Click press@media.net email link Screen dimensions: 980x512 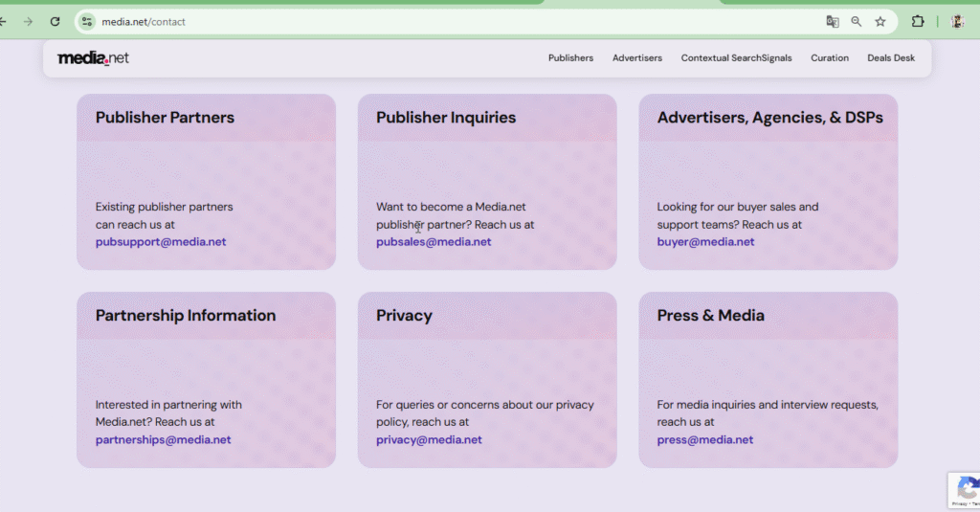(705, 439)
